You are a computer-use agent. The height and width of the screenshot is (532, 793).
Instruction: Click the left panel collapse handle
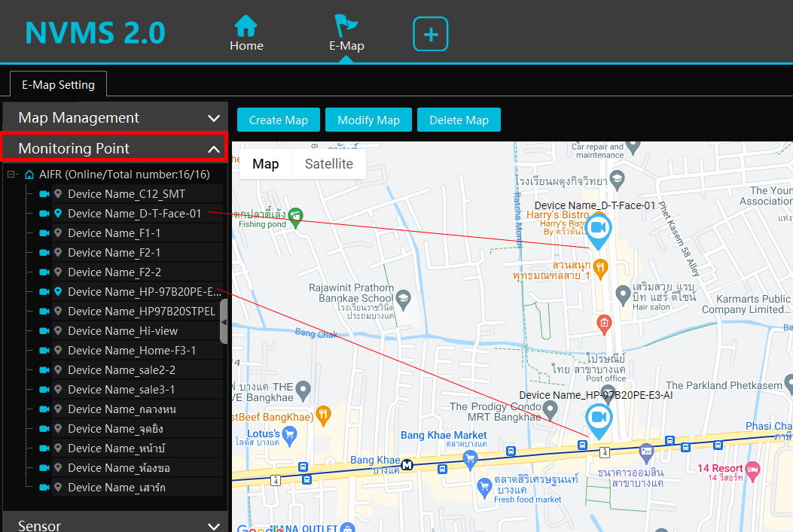tap(224, 322)
